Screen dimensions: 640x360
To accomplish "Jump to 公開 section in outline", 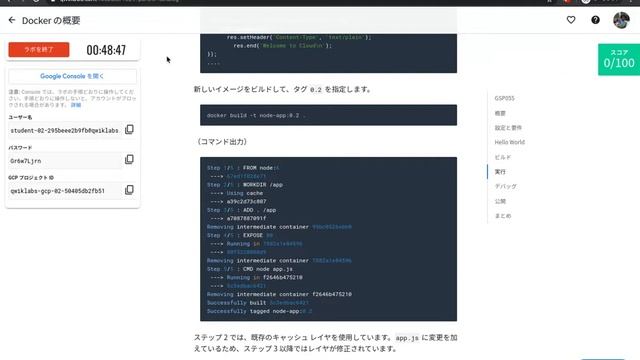I will tap(500, 201).
